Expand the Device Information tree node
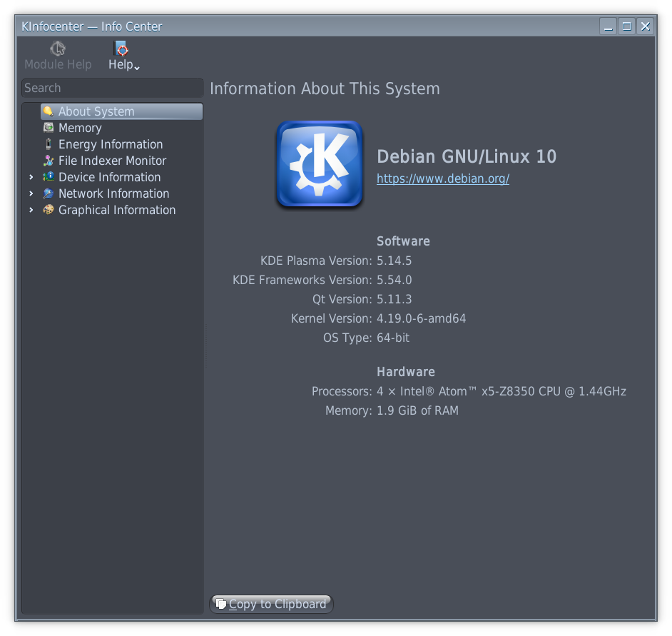This screenshot has width=672, height=636. click(31, 177)
